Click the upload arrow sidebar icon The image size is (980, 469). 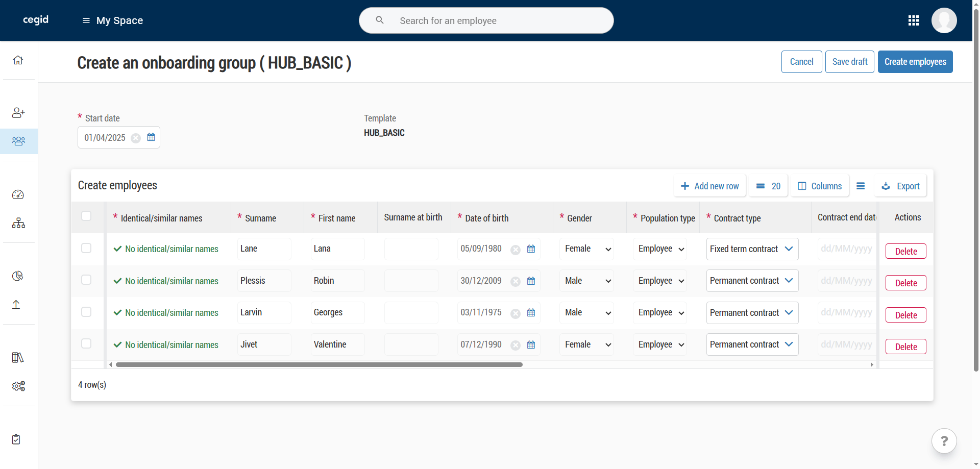pos(16,305)
